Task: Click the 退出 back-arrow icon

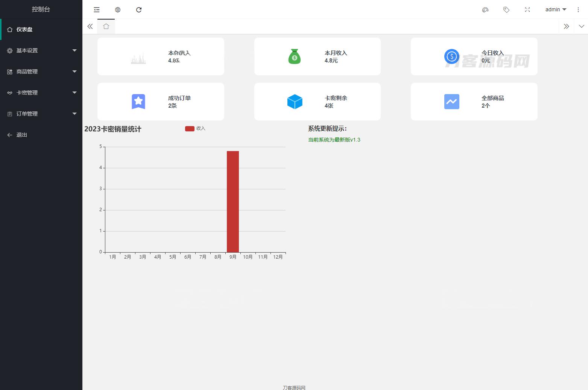Action: pos(10,135)
